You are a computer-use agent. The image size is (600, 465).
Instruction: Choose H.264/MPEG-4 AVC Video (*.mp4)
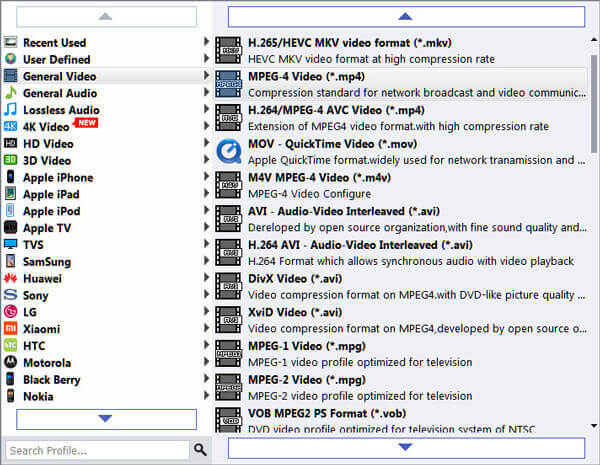pos(400,118)
